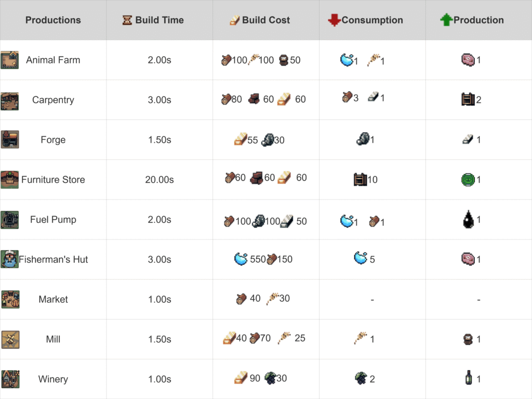Select the Furniture Store building icon
The height and width of the screenshot is (399, 532).
tap(10, 180)
